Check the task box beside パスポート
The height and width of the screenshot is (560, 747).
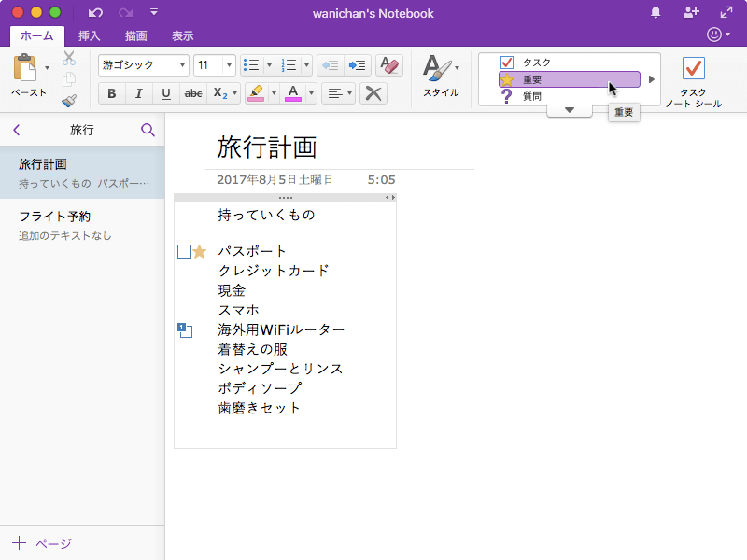click(184, 251)
